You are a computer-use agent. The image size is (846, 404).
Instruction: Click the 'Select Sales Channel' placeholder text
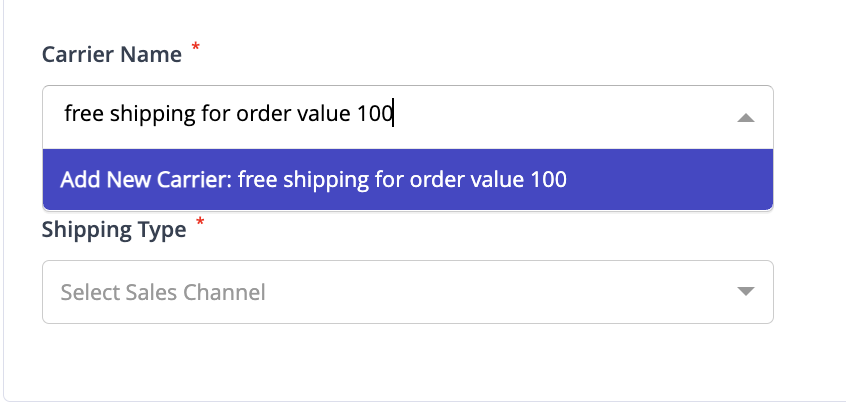coord(163,292)
